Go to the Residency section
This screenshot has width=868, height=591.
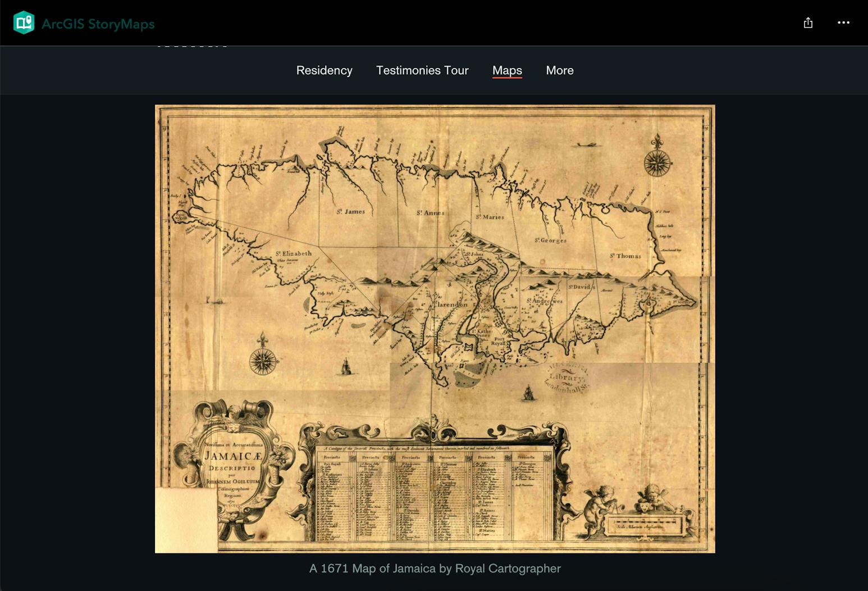pos(325,70)
